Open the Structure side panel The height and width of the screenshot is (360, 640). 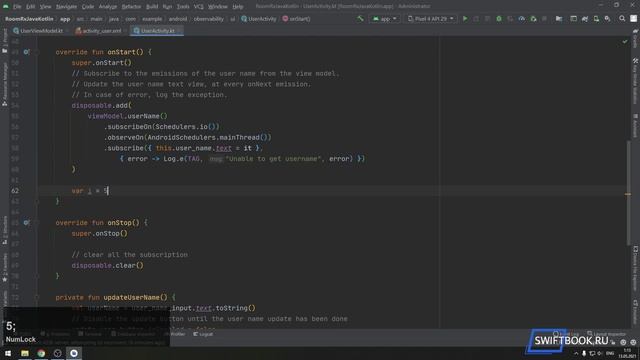4,231
